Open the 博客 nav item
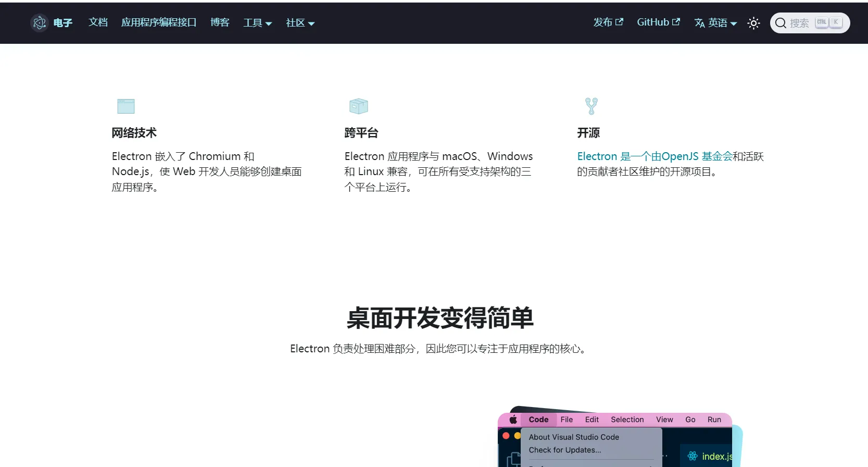 click(x=220, y=22)
